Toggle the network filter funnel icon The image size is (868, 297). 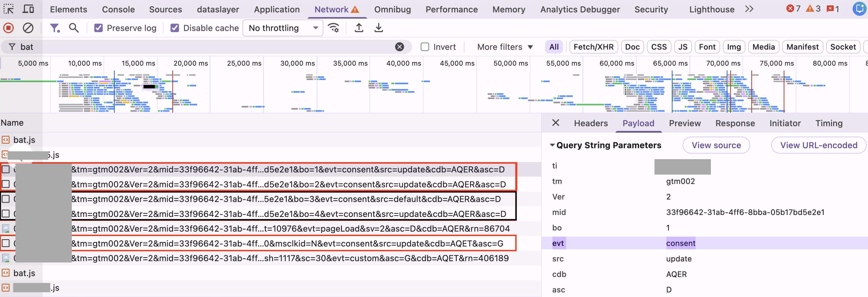coord(55,28)
